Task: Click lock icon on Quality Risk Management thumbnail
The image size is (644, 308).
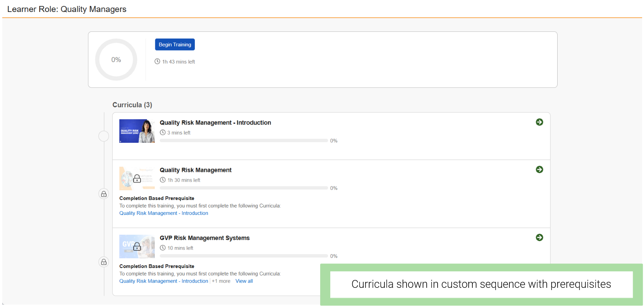Action: click(x=137, y=179)
